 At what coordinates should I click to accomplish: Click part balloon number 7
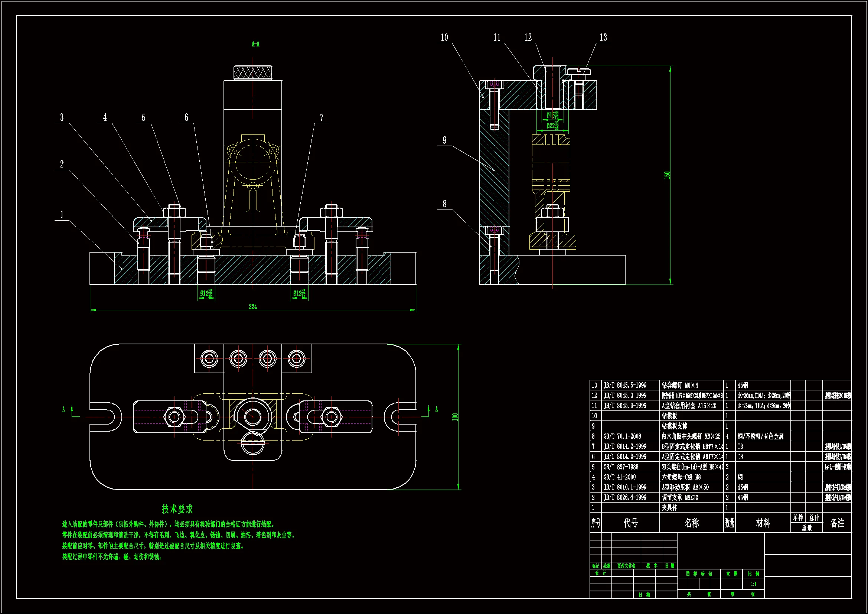pyautogui.click(x=322, y=117)
